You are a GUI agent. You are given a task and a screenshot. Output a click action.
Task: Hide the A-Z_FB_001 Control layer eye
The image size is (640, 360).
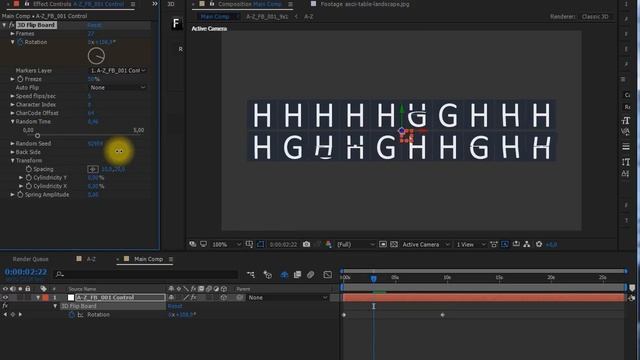coord(5,298)
